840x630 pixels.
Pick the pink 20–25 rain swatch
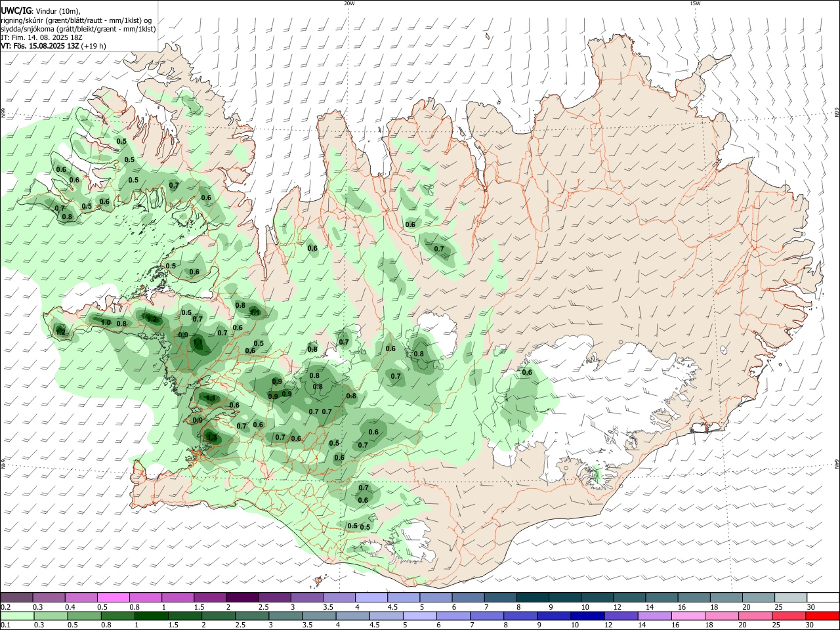(755, 616)
